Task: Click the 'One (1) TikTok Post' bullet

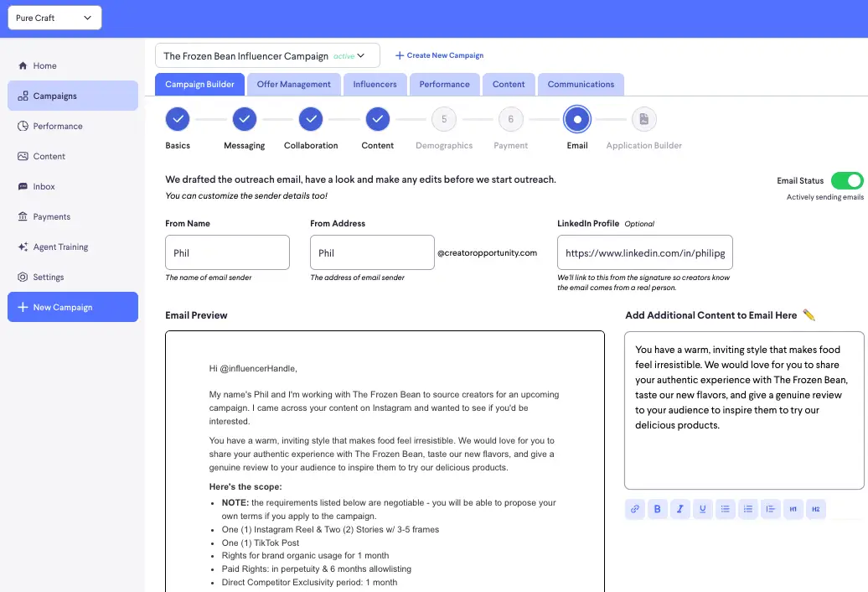Action: (x=261, y=543)
